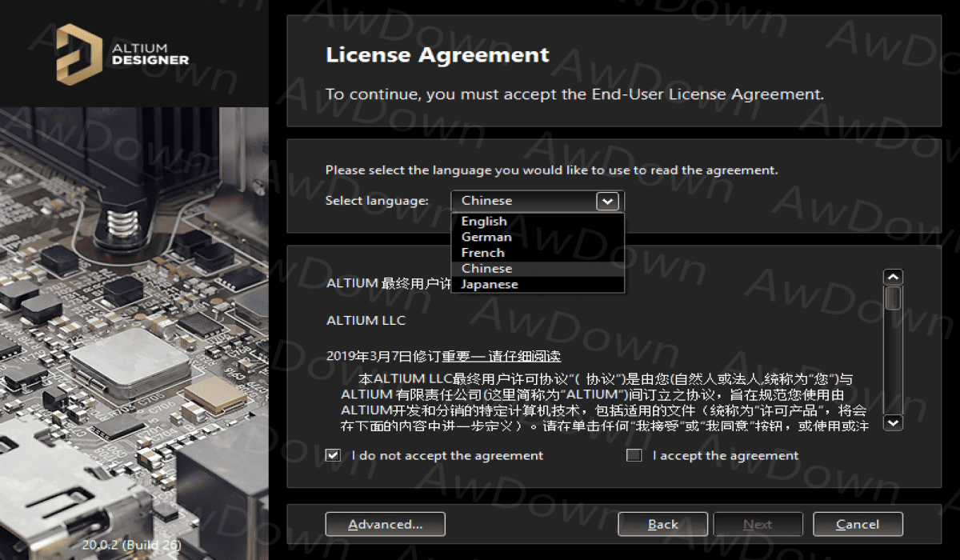Click the 'License Agreement' heading
This screenshot has height=560, width=960.
pyautogui.click(x=438, y=55)
